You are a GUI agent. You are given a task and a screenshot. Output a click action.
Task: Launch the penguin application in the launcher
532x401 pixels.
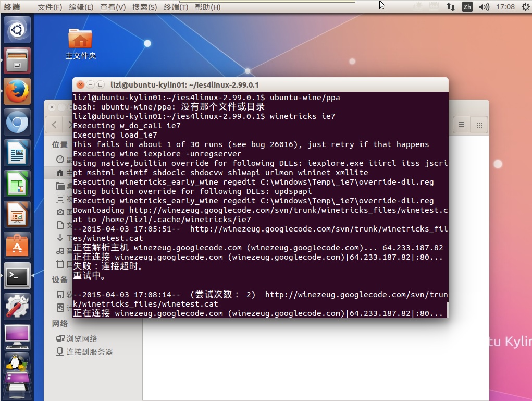tap(17, 362)
